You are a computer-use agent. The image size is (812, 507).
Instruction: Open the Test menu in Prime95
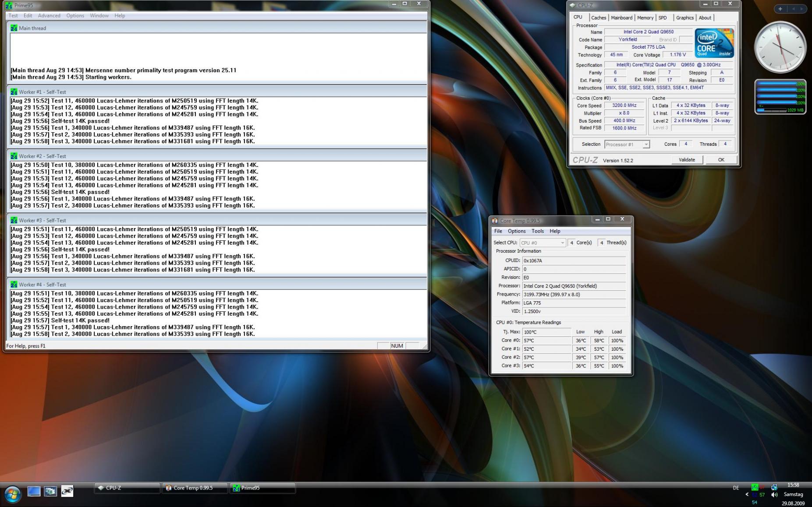click(13, 15)
